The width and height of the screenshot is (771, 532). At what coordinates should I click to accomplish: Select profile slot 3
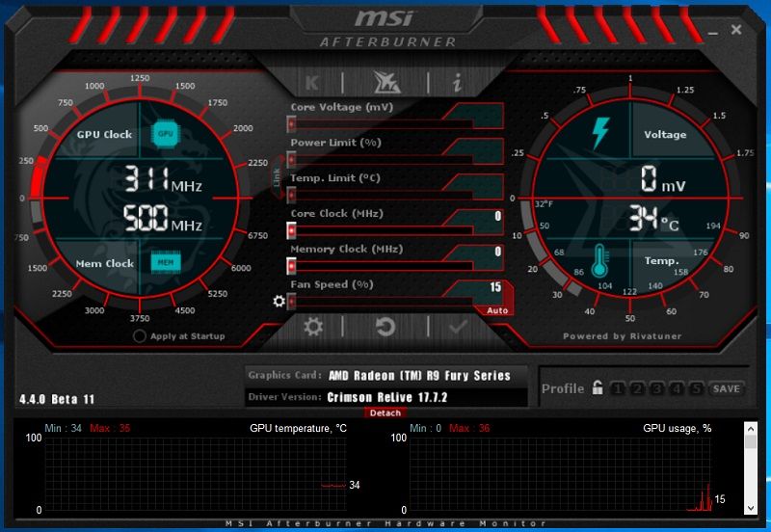pyautogui.click(x=657, y=388)
